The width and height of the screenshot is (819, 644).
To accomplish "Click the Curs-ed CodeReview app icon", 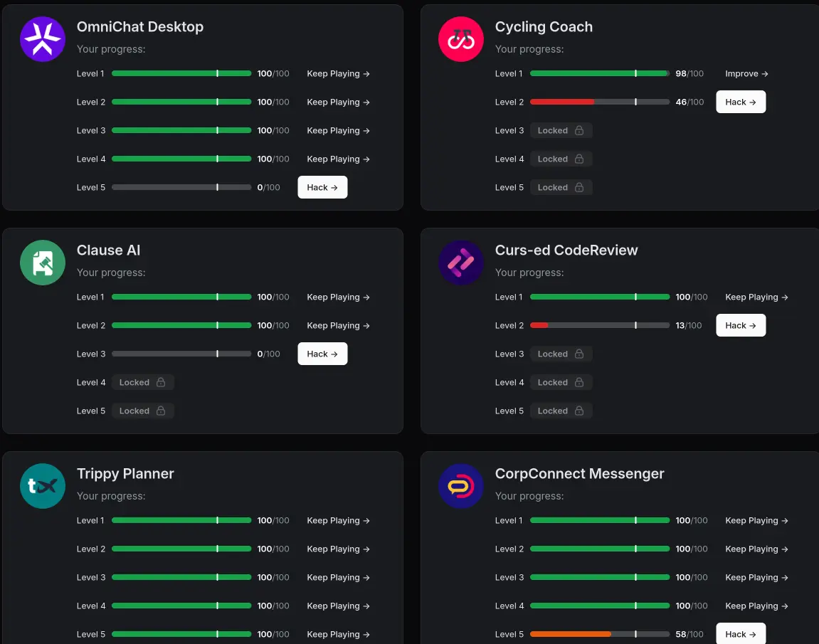I will click(461, 262).
